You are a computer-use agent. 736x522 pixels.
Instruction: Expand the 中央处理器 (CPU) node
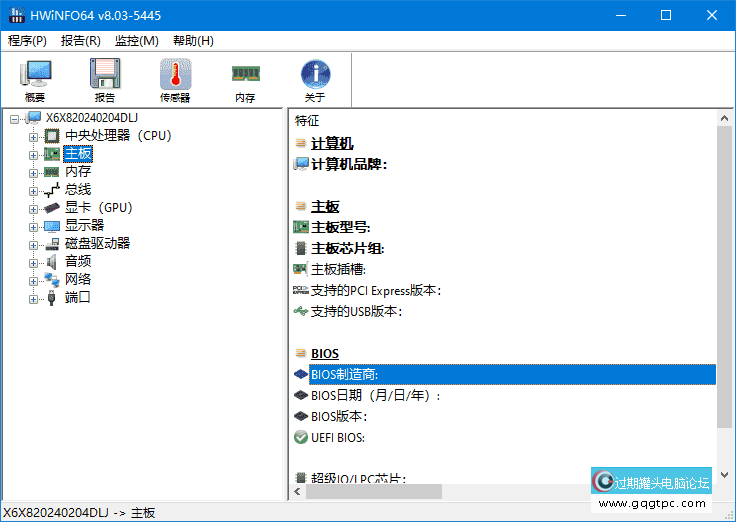point(33,136)
